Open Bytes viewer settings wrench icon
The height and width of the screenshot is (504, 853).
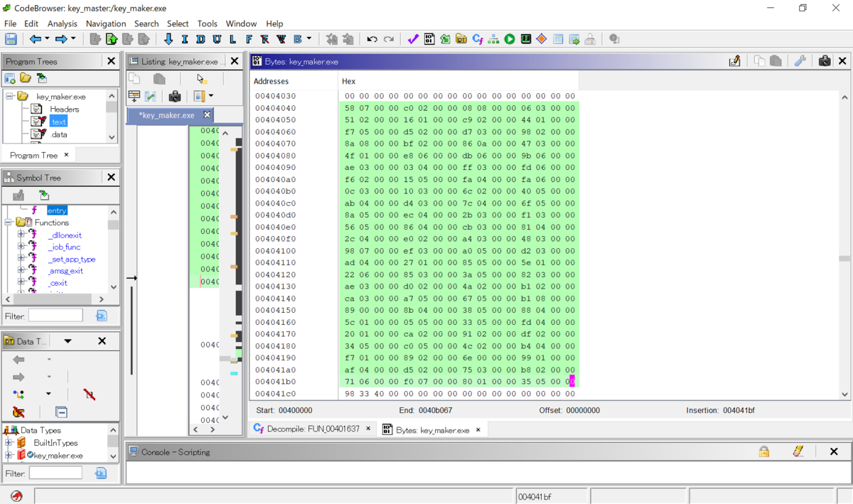(x=800, y=61)
